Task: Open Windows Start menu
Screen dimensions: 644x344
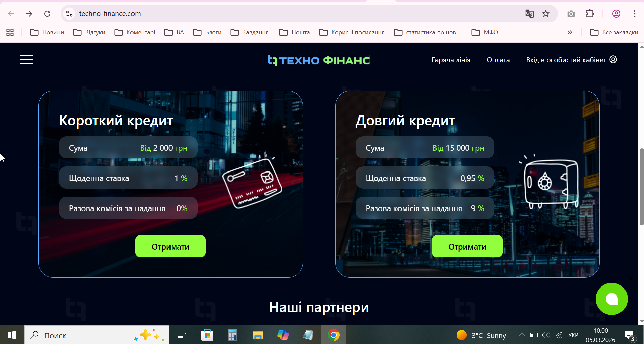Action: [x=12, y=335]
